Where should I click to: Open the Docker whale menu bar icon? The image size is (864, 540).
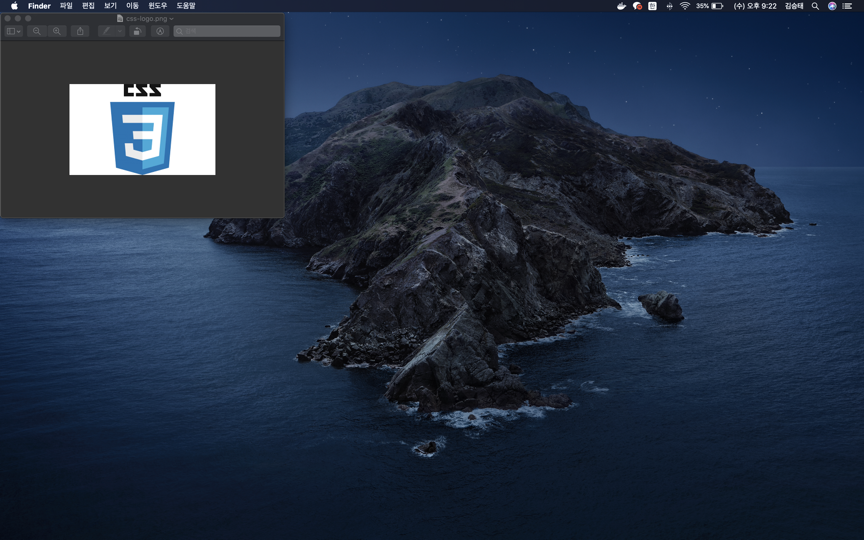tap(622, 6)
